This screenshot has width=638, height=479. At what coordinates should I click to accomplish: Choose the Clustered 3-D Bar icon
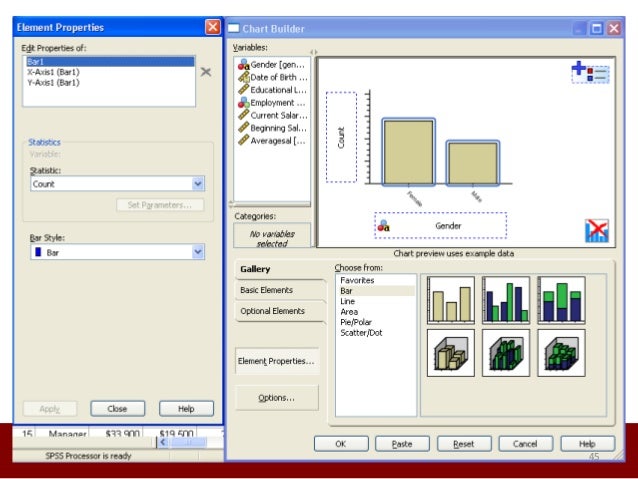[x=505, y=352]
